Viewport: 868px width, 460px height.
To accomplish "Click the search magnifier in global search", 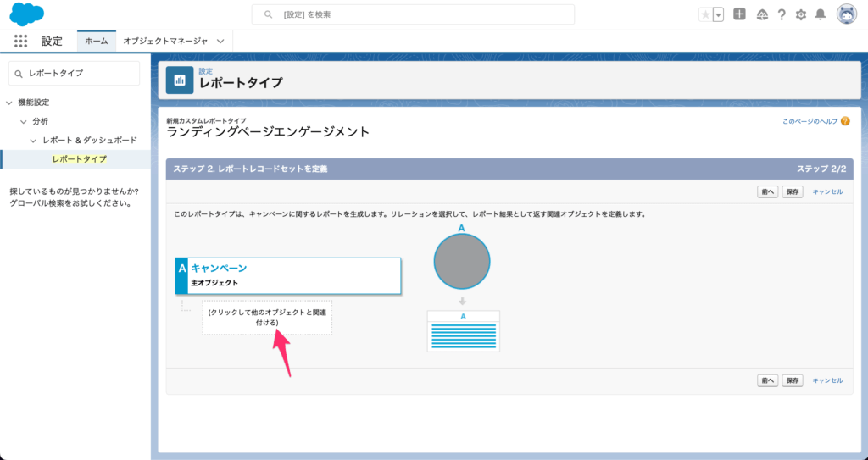I will pos(268,15).
